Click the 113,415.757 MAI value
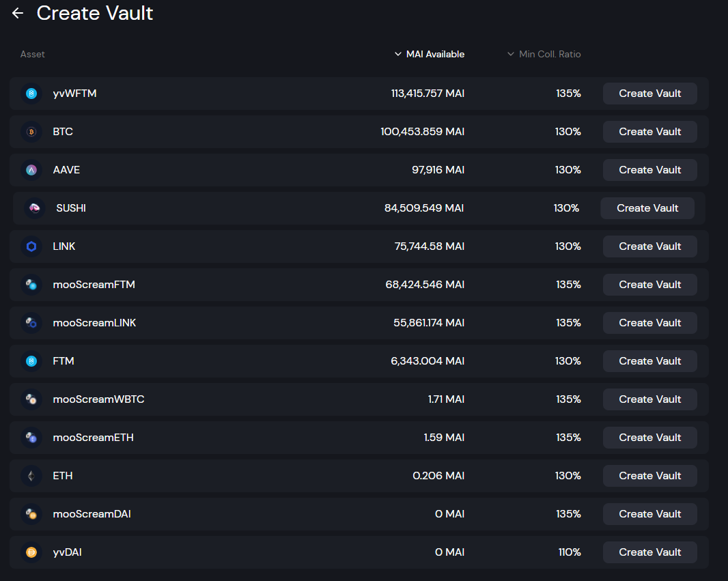Viewport: 728px width, 581px height. 428,94
